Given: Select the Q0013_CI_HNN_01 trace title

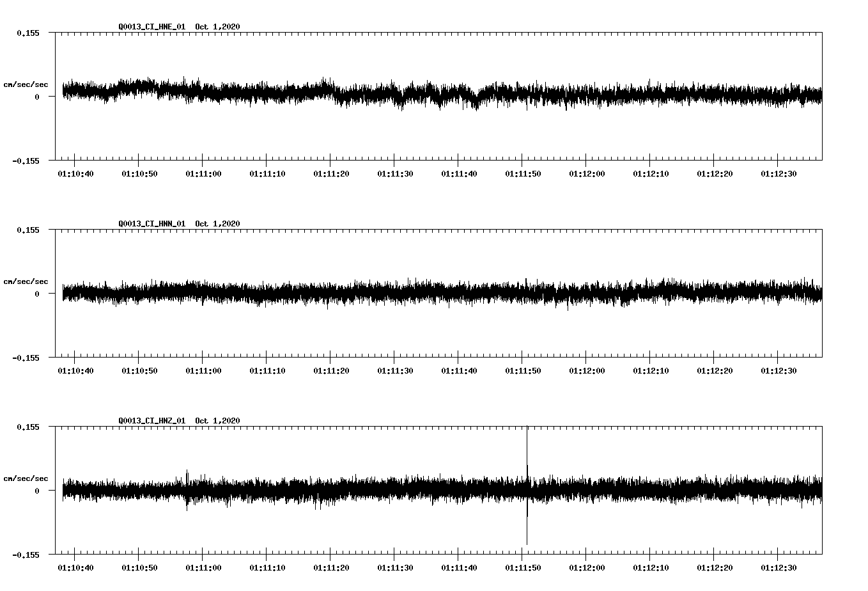Looking at the screenshot, I should 151,223.
